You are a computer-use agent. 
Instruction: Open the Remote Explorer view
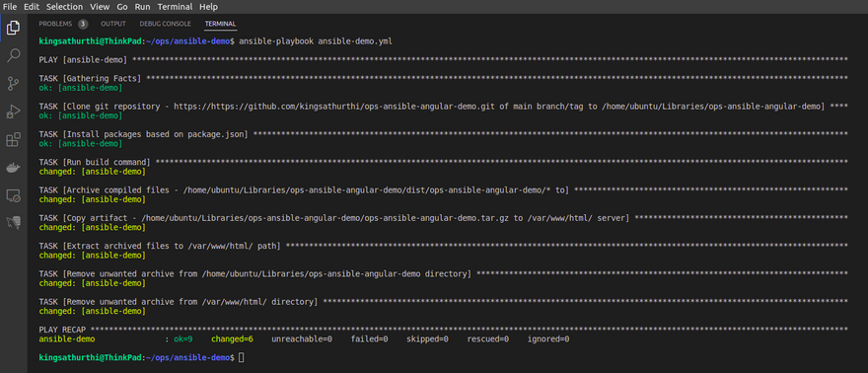click(x=13, y=195)
